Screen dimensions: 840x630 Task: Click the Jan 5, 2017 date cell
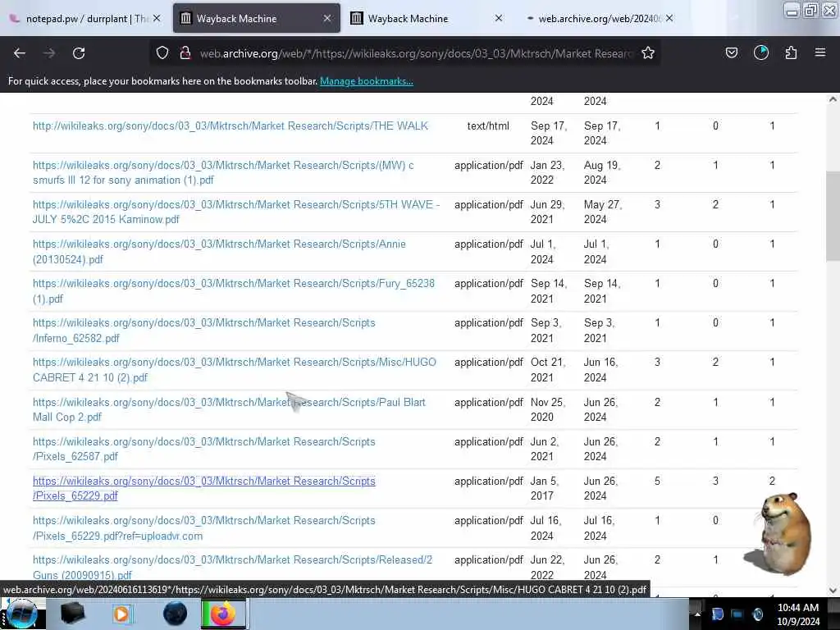(x=545, y=488)
